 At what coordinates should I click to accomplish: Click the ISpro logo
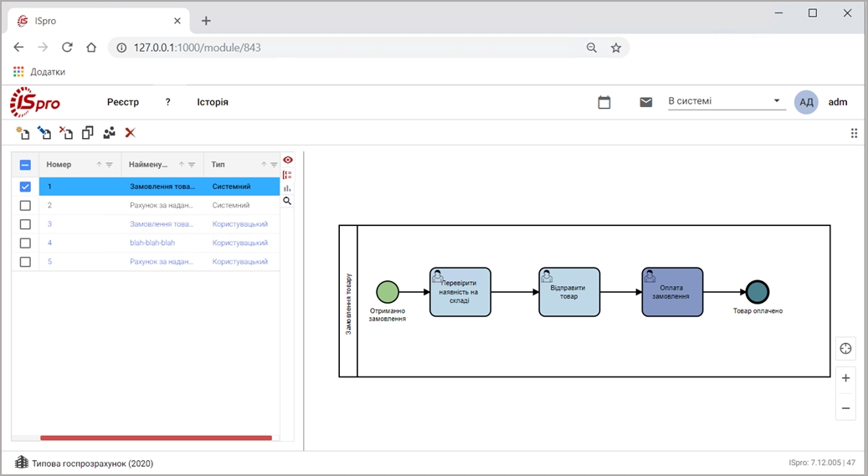(35, 102)
